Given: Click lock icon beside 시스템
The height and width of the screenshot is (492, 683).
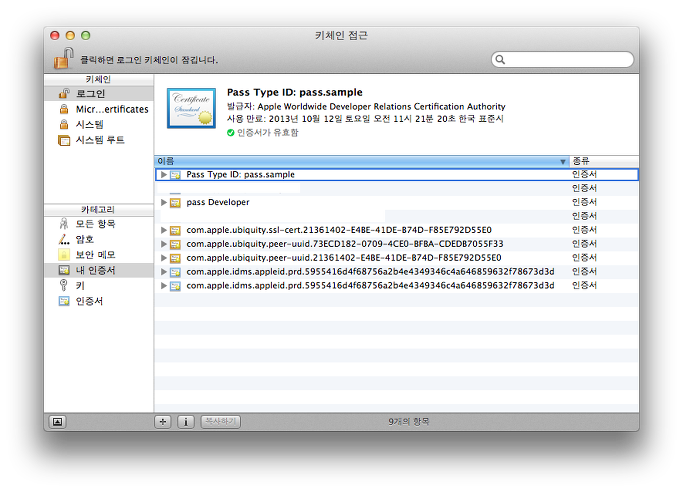Looking at the screenshot, I should [x=64, y=125].
